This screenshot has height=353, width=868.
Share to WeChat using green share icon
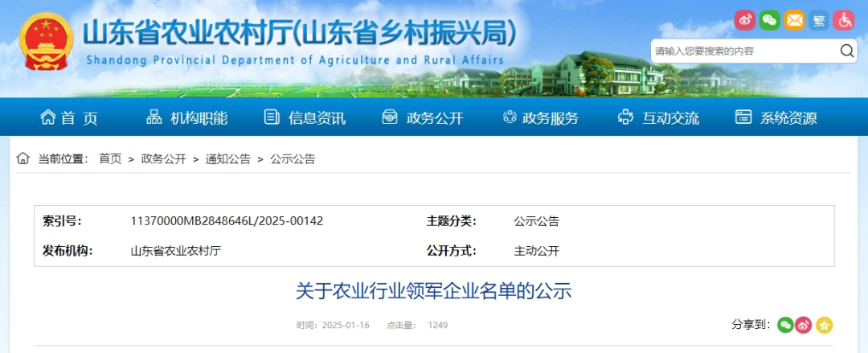(785, 326)
